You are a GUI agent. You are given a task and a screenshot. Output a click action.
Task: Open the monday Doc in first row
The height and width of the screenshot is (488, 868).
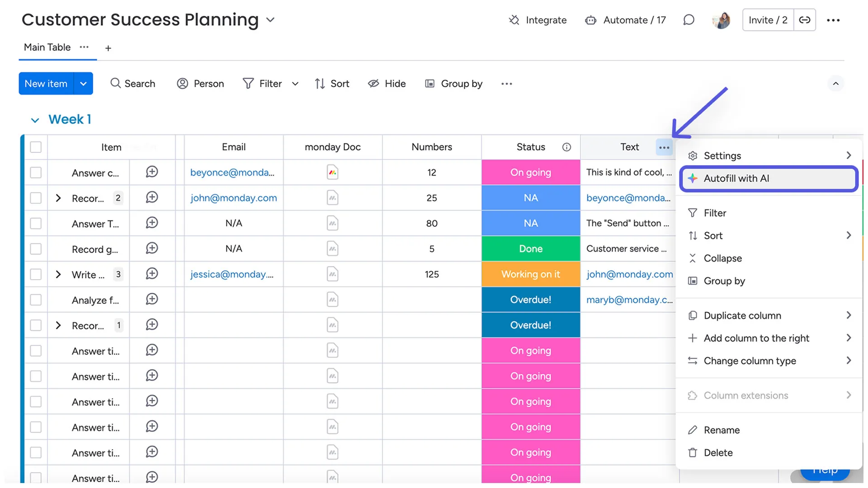click(x=332, y=172)
